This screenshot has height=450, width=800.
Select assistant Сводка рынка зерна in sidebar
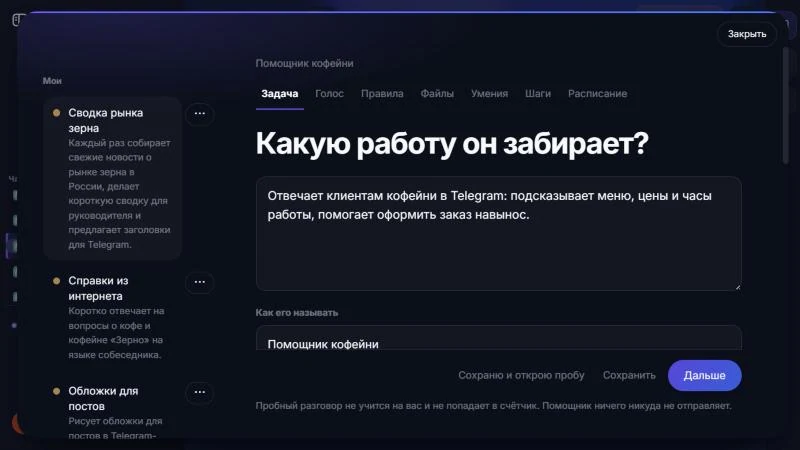point(113,178)
